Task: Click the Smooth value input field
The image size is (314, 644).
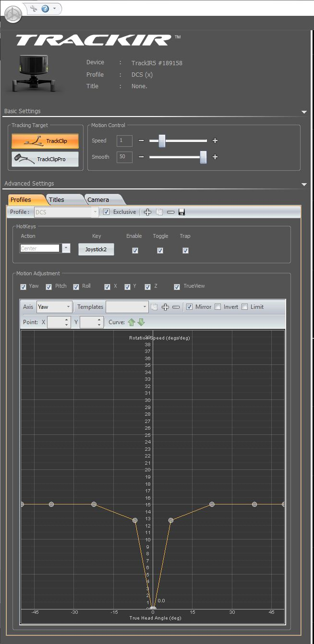Action: point(124,157)
